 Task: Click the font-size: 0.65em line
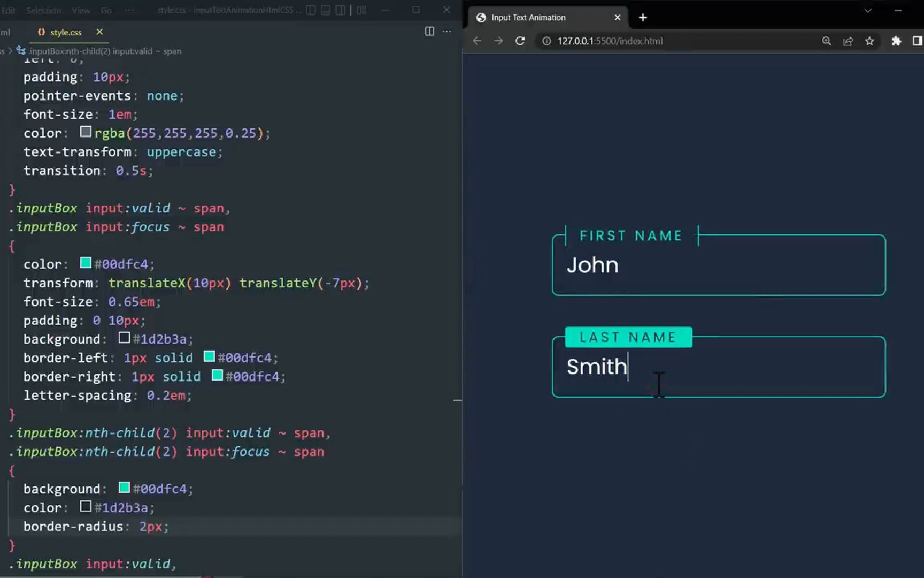(x=92, y=302)
